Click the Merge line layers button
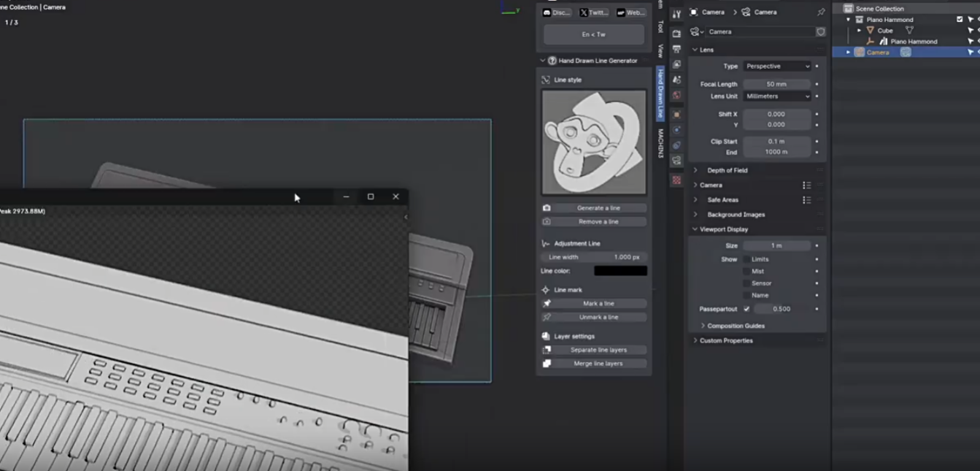The image size is (980, 471). coord(594,364)
